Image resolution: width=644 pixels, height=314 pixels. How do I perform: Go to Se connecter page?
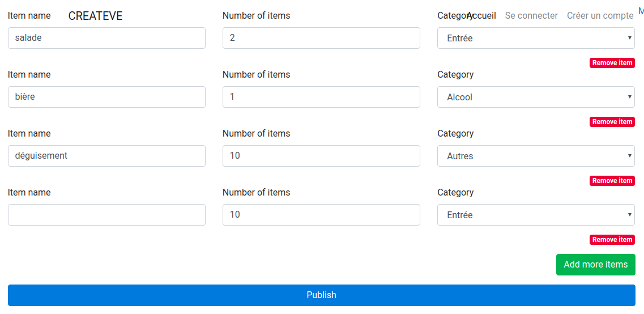(531, 16)
